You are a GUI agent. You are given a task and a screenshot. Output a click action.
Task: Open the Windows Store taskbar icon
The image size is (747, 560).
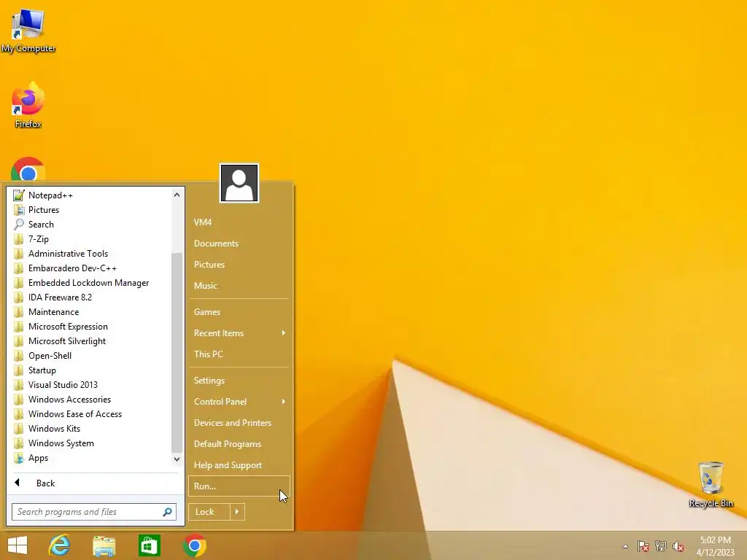(149, 545)
